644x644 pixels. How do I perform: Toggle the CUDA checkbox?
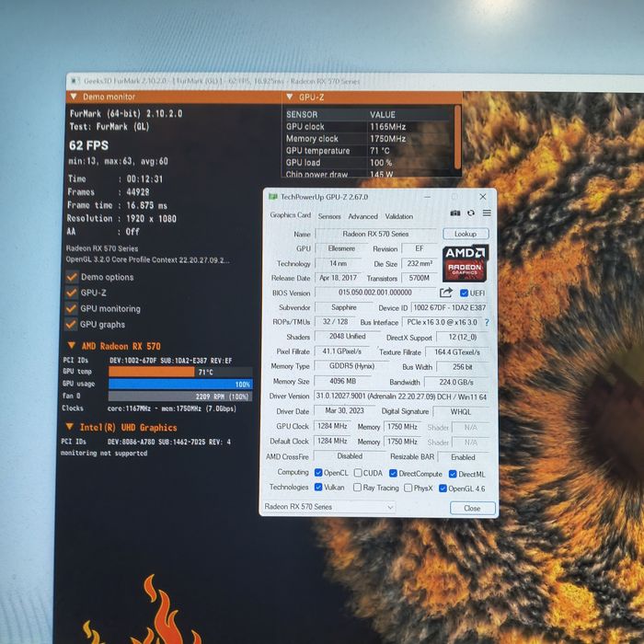[x=358, y=473]
